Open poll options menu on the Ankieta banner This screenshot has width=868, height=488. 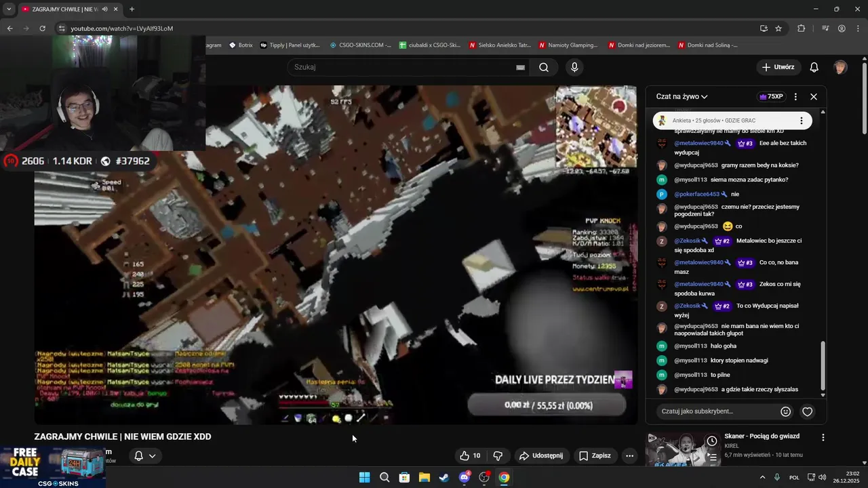[801, 121]
